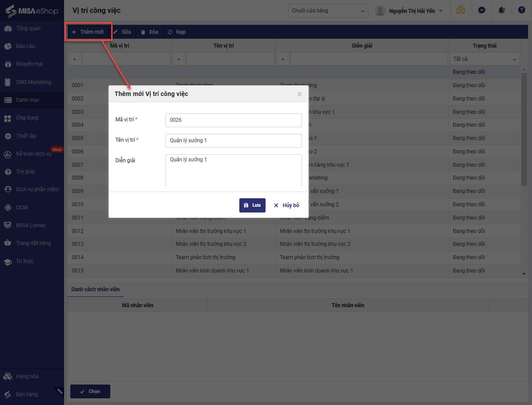Sort by Mã vị trí column header
Viewport: 532px width, 405px height.
coord(119,45)
